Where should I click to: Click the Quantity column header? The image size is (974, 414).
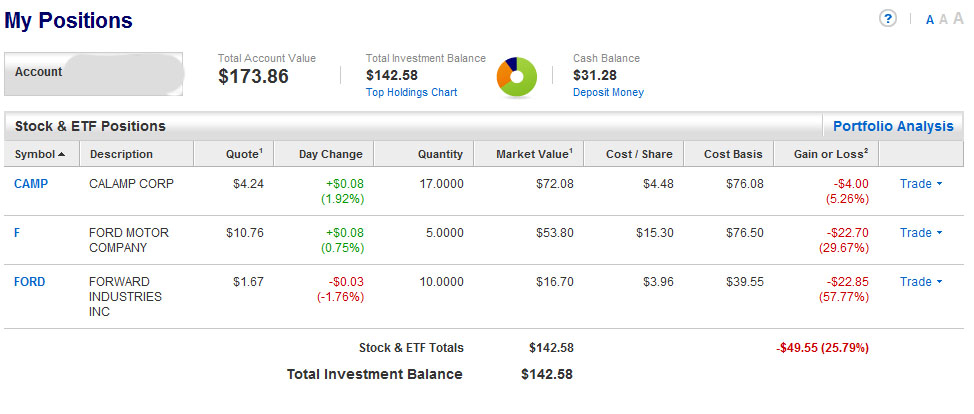click(439, 154)
